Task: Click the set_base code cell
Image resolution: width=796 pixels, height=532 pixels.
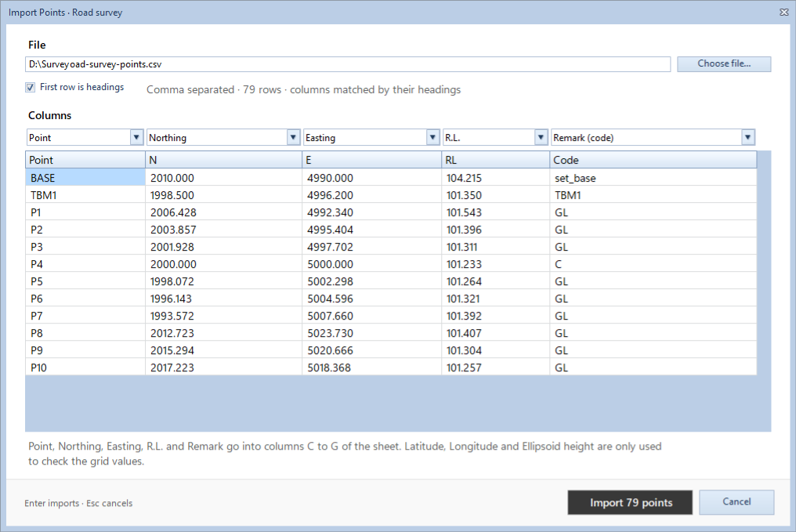Action: point(653,178)
